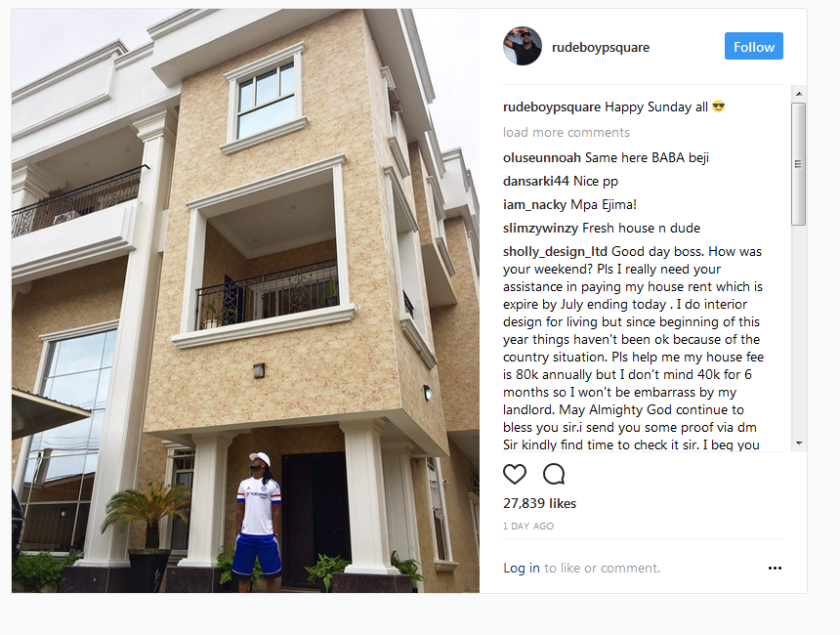View sholly_design_ltd profile from comment
840x635 pixels.
tap(555, 252)
